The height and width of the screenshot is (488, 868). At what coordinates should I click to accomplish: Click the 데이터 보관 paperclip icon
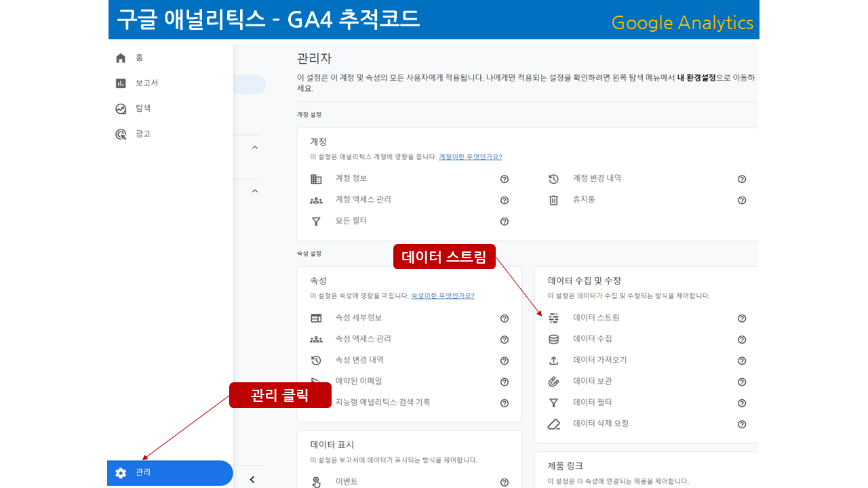(x=553, y=382)
